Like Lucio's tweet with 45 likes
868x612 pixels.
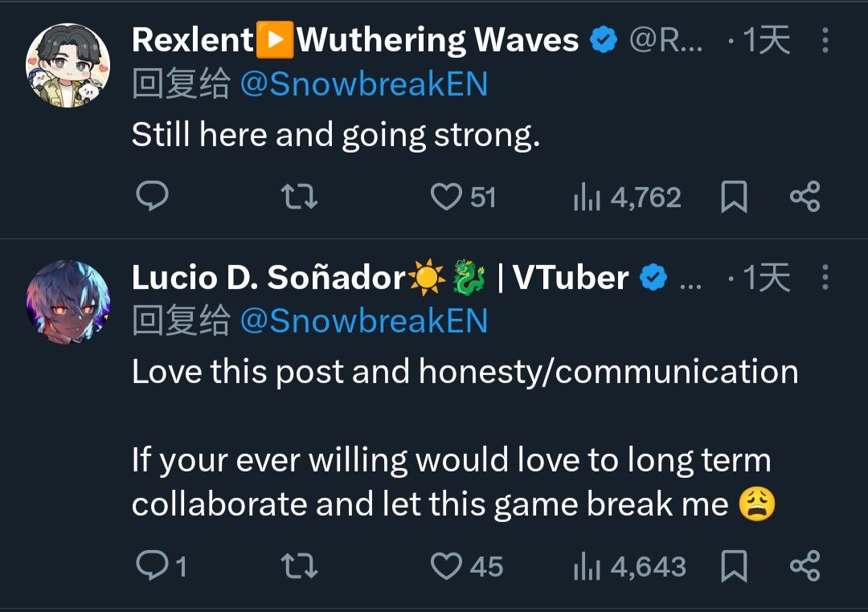click(446, 566)
